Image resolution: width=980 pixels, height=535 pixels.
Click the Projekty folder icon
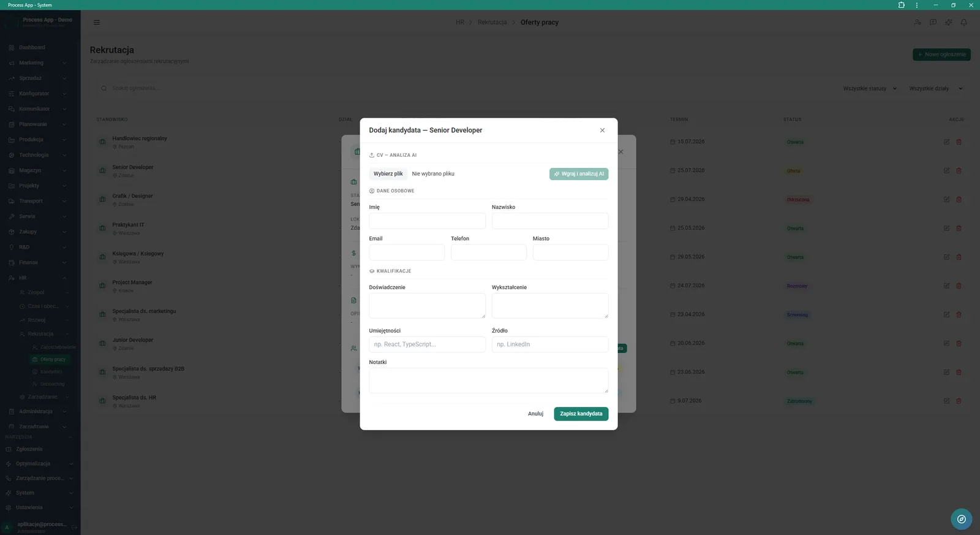[12, 186]
